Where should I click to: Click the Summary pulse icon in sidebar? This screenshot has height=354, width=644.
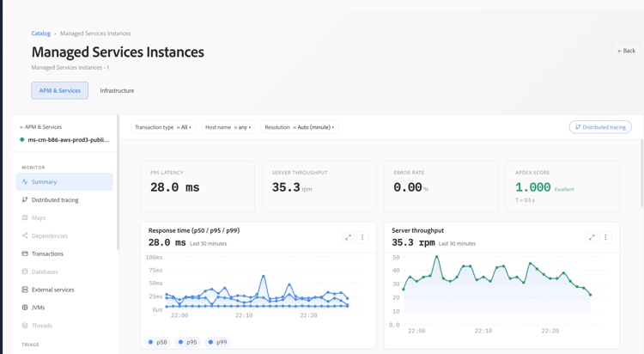[25, 182]
